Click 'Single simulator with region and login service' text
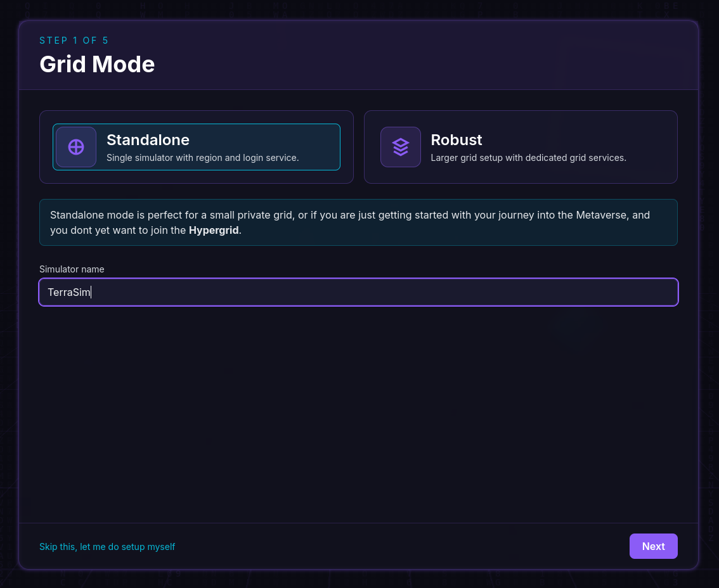 (203, 158)
